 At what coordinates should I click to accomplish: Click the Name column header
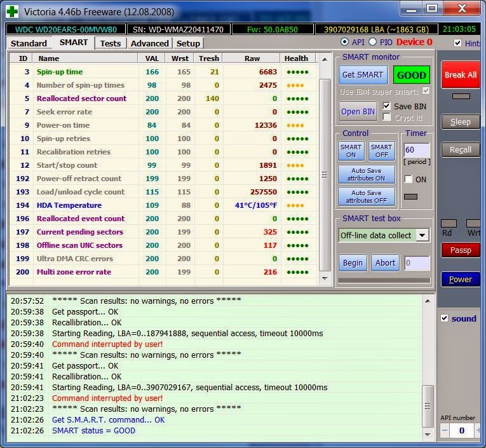coord(86,58)
